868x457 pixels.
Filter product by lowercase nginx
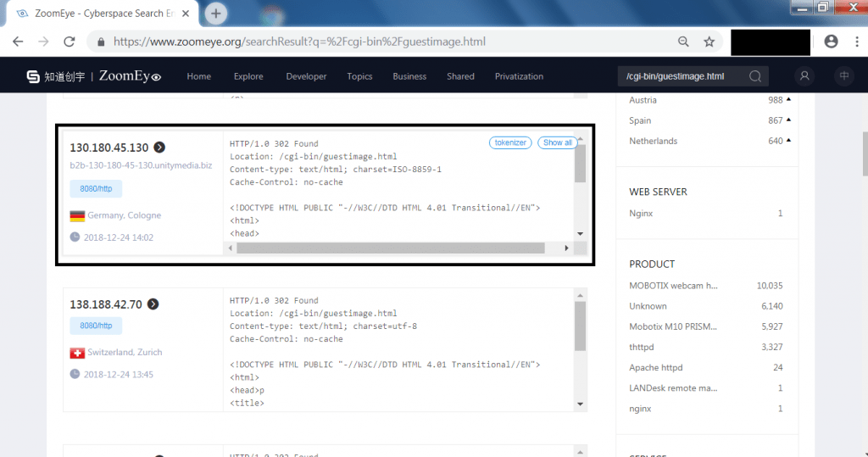point(640,409)
